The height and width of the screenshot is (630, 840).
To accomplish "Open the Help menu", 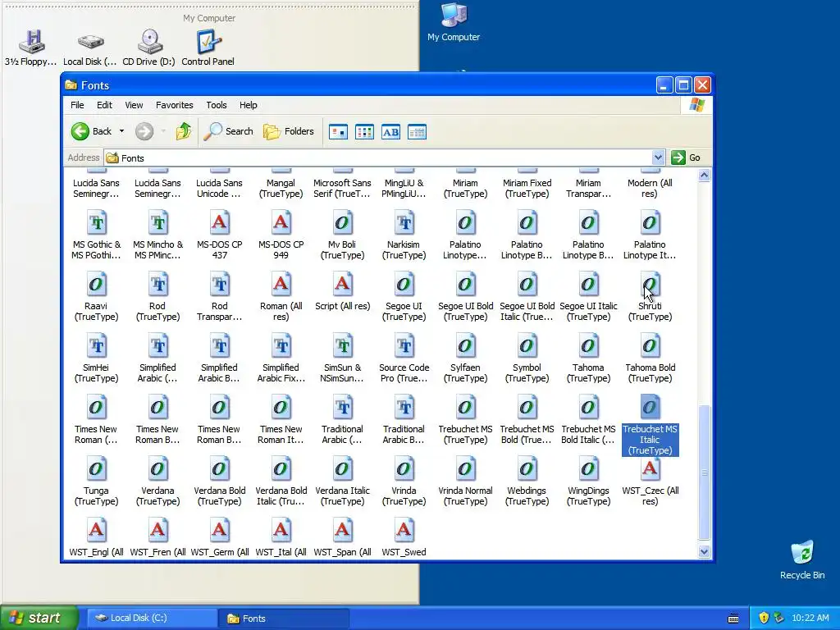I will 248,105.
